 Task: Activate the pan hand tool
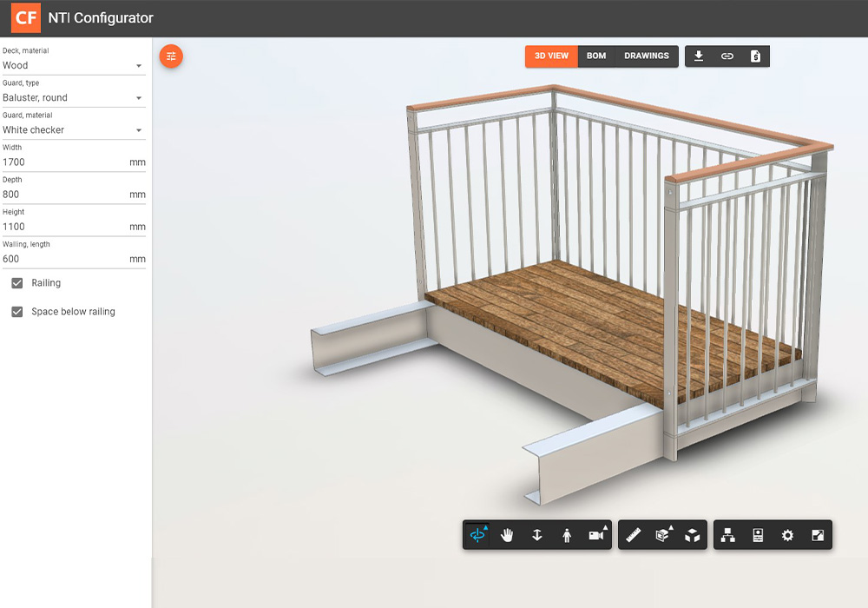point(508,536)
